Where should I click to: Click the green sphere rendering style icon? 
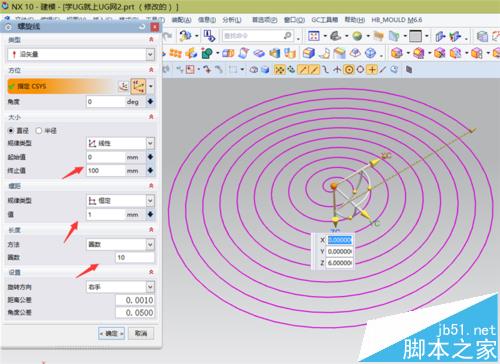coord(357,36)
